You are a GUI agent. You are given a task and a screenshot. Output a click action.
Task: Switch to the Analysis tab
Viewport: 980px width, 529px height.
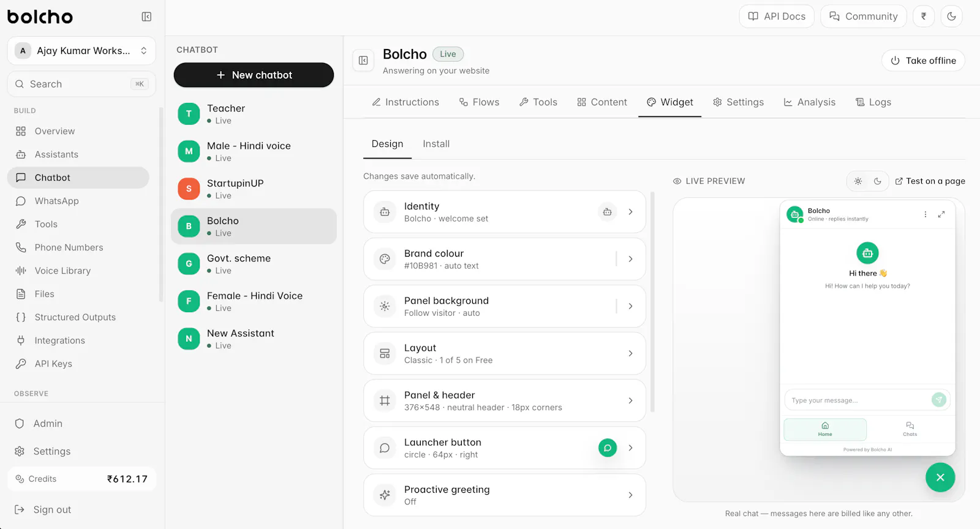[x=809, y=102]
